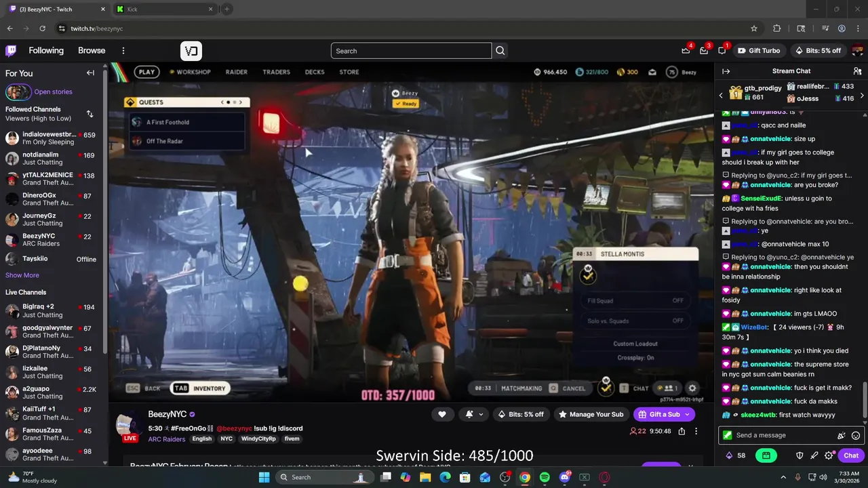Open stories link in sidebar
The image size is (868, 488).
click(x=53, y=92)
